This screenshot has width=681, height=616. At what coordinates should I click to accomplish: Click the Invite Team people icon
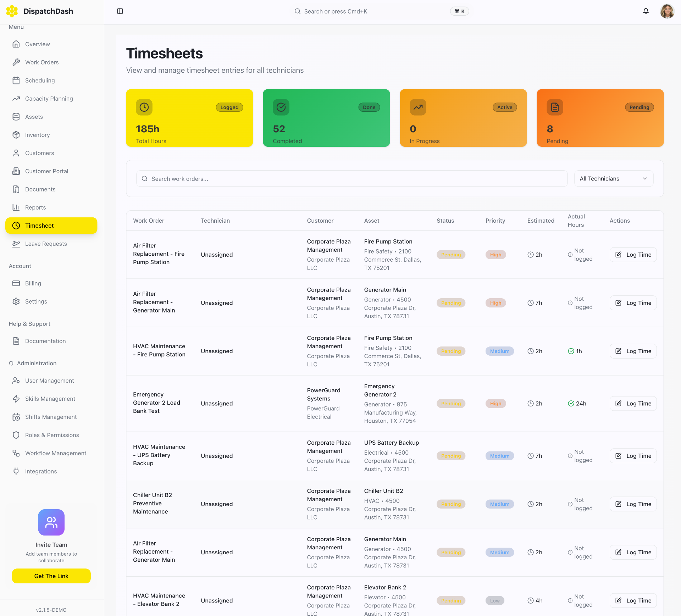coord(51,522)
